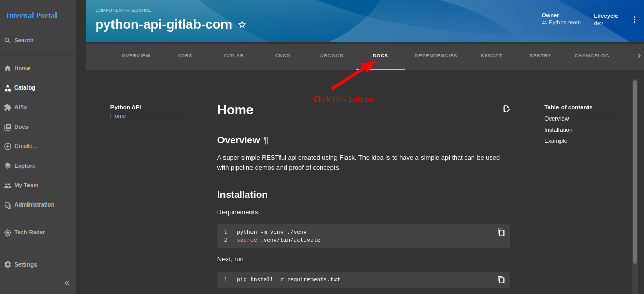Screen dimensions: 644x294
Task: Star the python-api-gitlab-com component as favorite
Action: [242, 25]
